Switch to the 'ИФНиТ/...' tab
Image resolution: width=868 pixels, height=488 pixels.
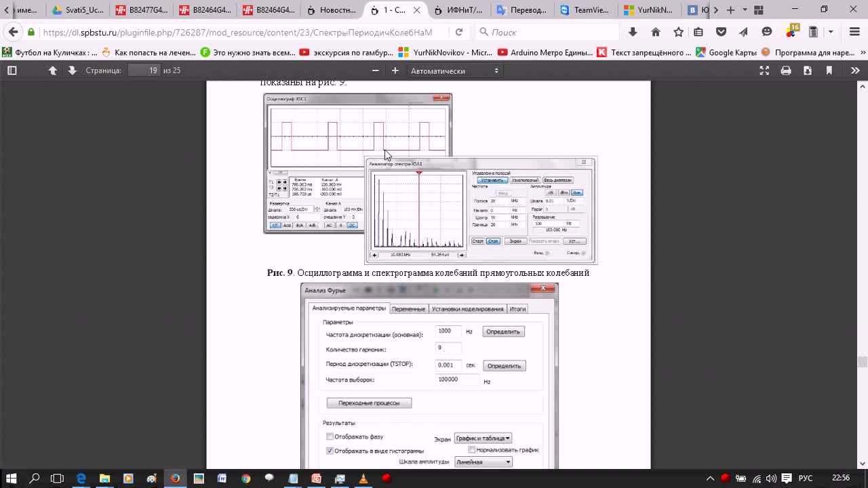[x=458, y=10]
